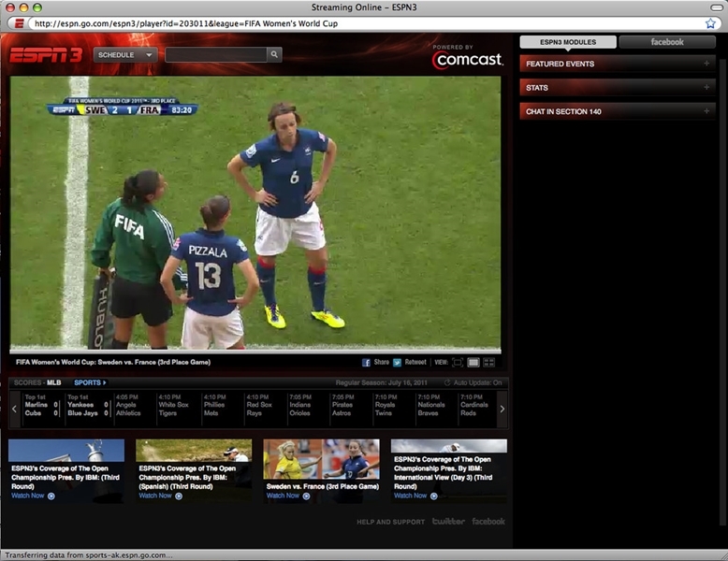
Task: Click the ESPN3 logo
Action: point(46,55)
